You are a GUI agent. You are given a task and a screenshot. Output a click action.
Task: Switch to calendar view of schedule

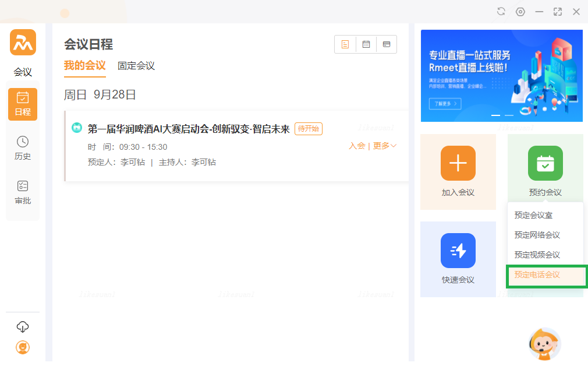coord(366,44)
